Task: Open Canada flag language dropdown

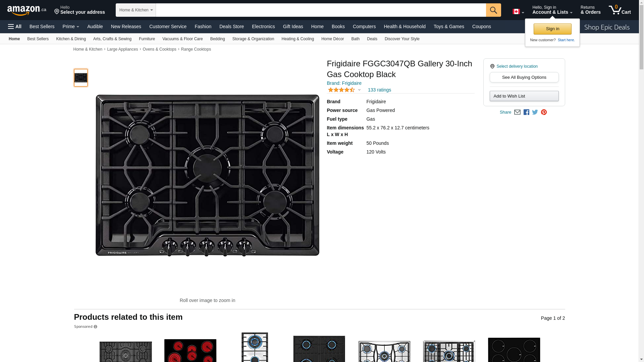Action: tap(518, 12)
